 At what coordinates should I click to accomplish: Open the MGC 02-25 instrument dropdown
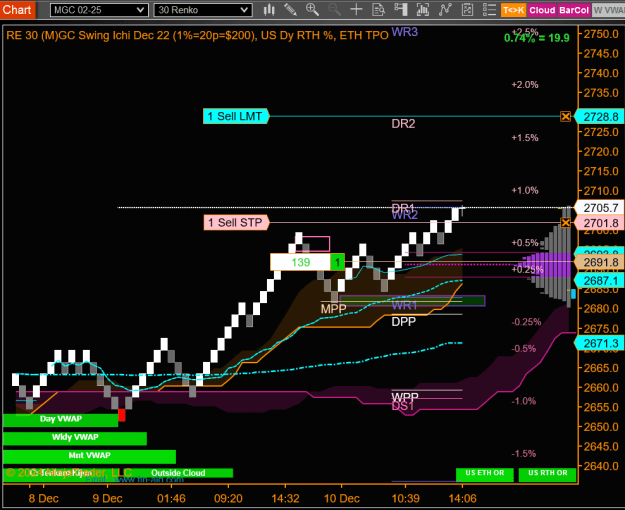pos(99,10)
